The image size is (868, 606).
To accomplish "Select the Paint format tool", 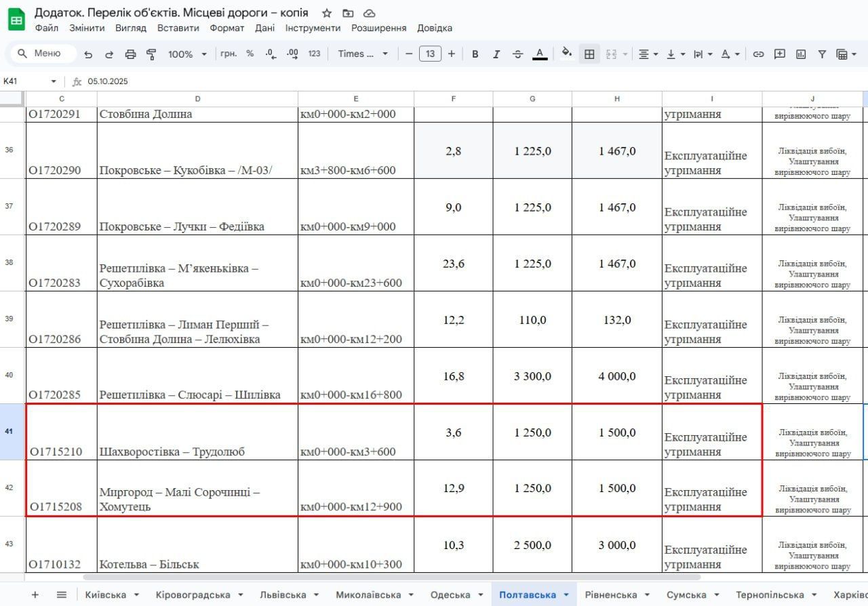I will pyautogui.click(x=151, y=54).
